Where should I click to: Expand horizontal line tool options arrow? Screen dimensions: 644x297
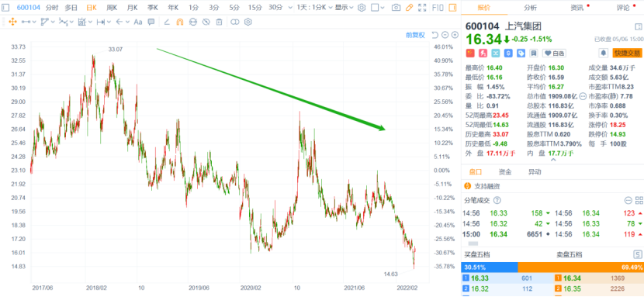click(x=34, y=22)
